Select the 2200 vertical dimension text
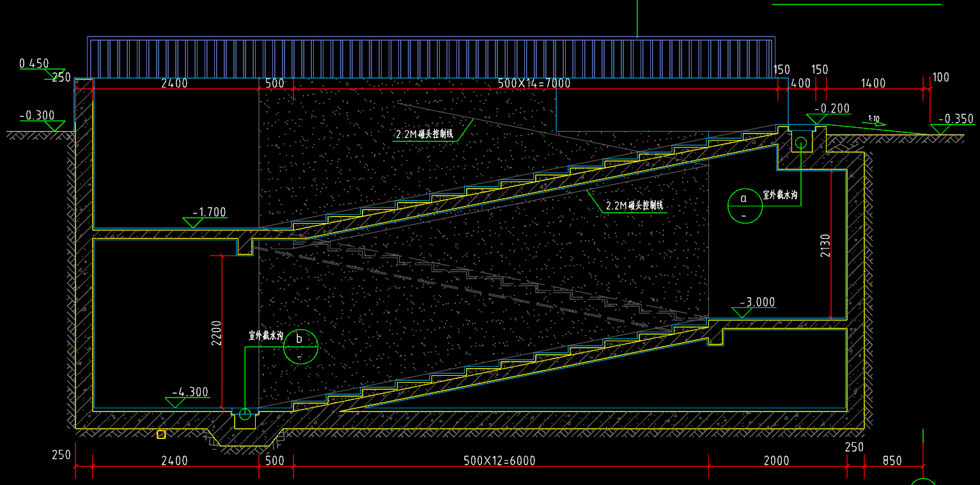Image resolution: width=980 pixels, height=485 pixels. [216, 333]
